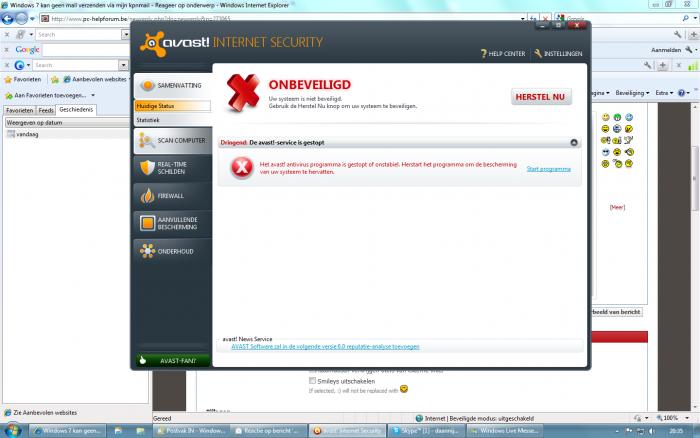
Task: Click the HERSTEL NU button
Action: click(x=541, y=97)
